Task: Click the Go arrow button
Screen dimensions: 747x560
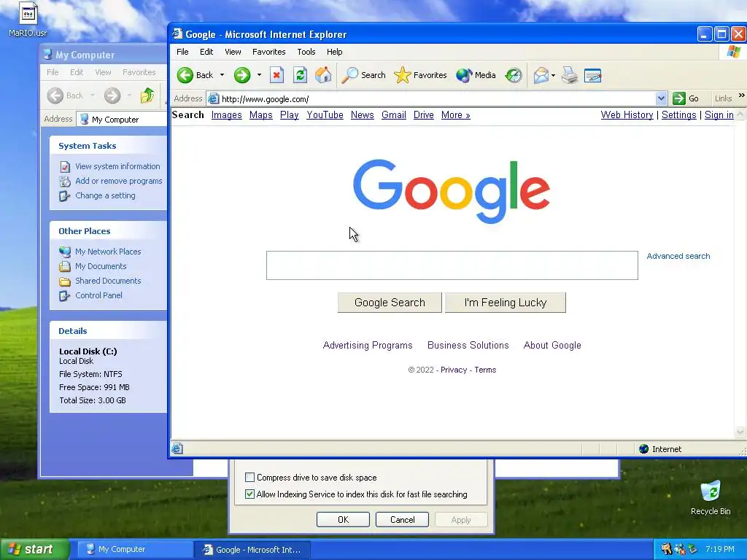Action: [686, 98]
